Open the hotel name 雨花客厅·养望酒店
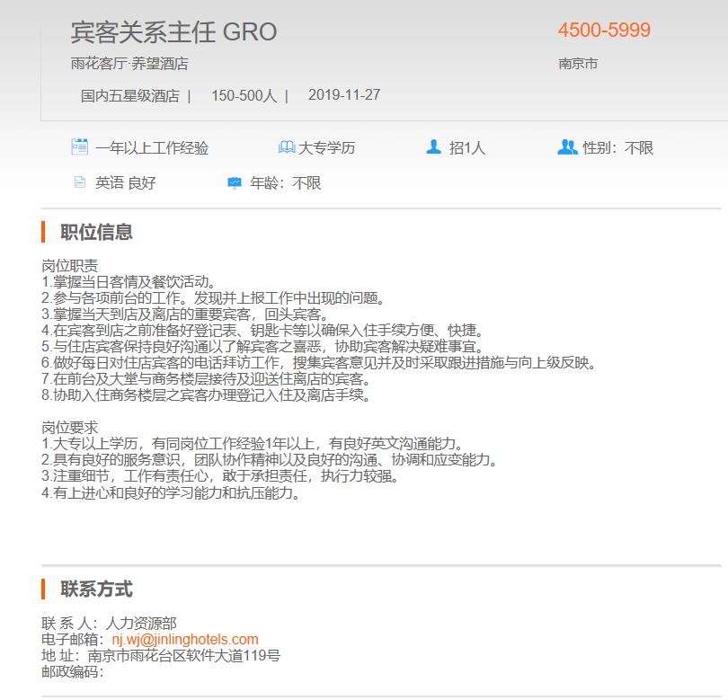 click(x=129, y=64)
